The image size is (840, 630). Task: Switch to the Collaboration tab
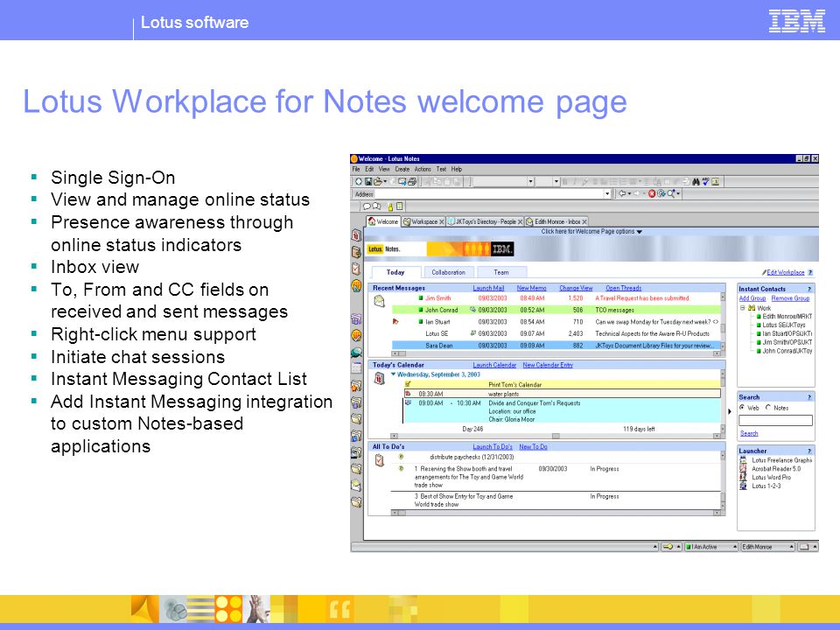pos(448,272)
